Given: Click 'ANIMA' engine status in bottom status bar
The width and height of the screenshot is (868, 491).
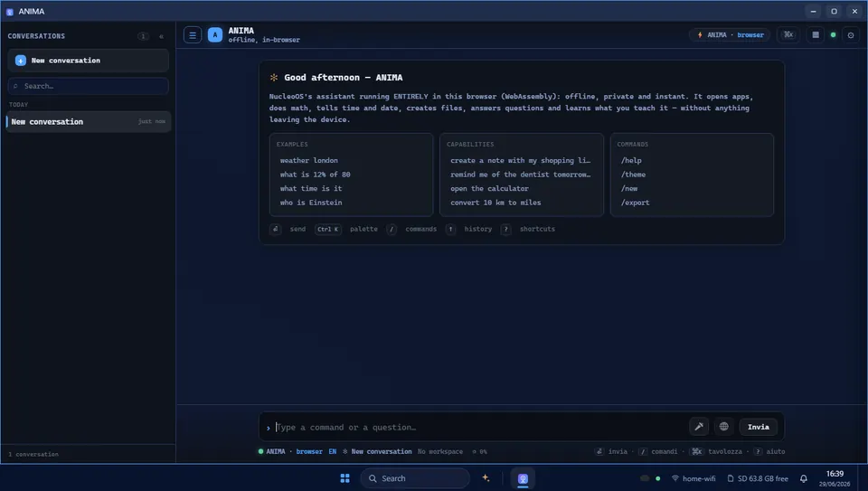Looking at the screenshot, I should 276,452.
